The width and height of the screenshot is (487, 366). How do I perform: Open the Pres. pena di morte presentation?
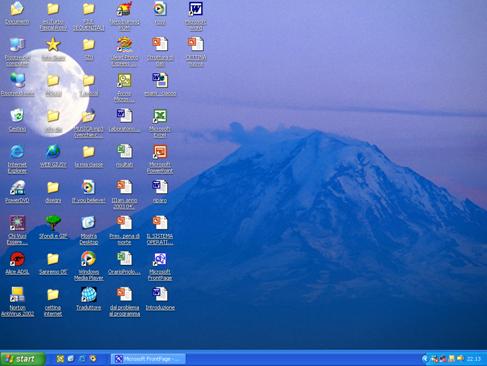pos(124,223)
